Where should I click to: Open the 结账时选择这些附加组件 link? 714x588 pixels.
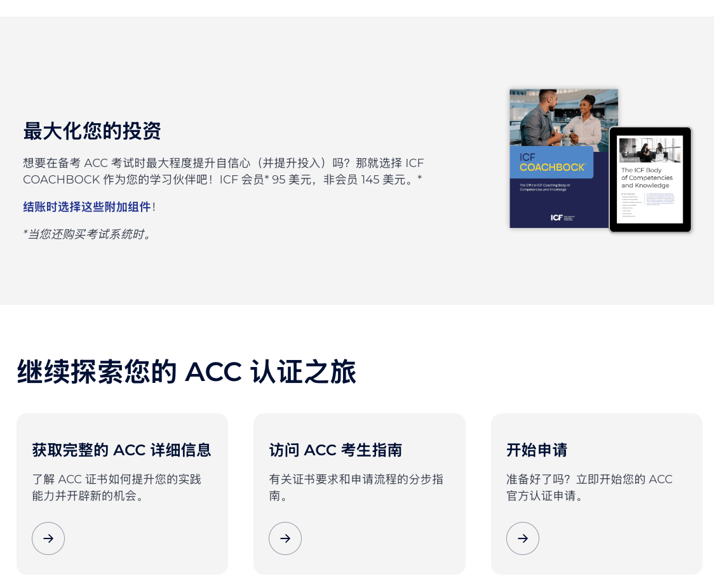pos(87,206)
